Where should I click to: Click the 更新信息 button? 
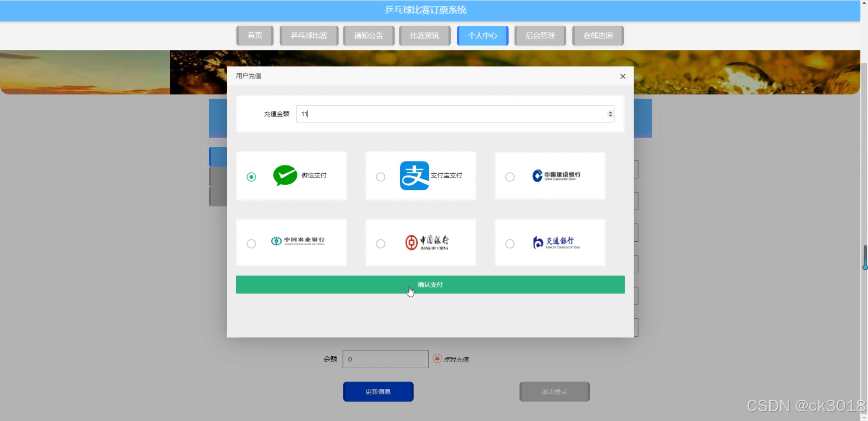tap(378, 392)
